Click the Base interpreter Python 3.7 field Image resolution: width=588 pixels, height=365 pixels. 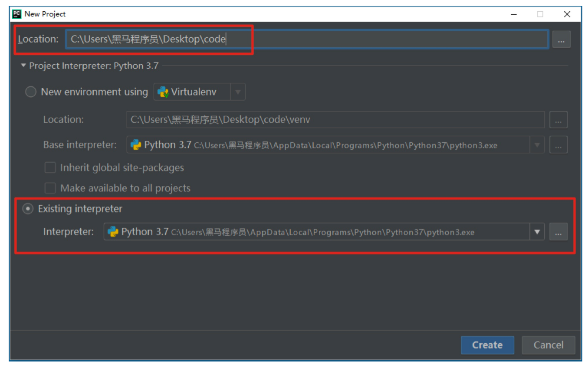(x=335, y=145)
